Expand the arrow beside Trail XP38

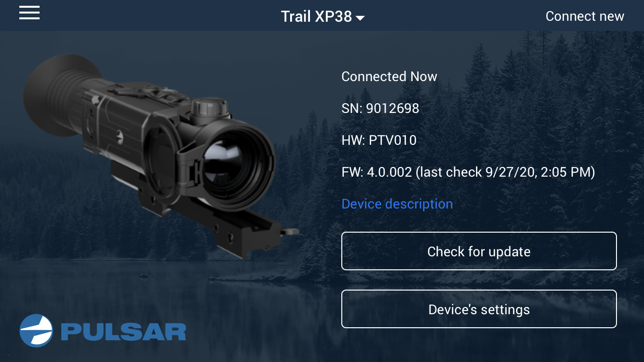tap(360, 18)
